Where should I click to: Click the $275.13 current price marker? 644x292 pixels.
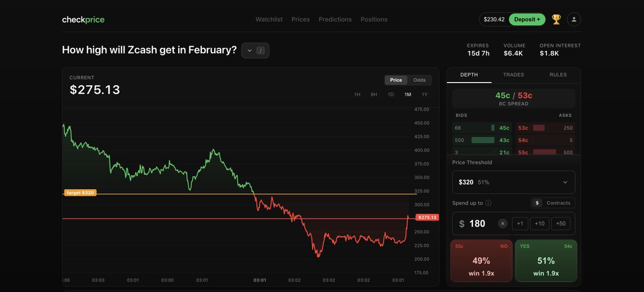427,218
